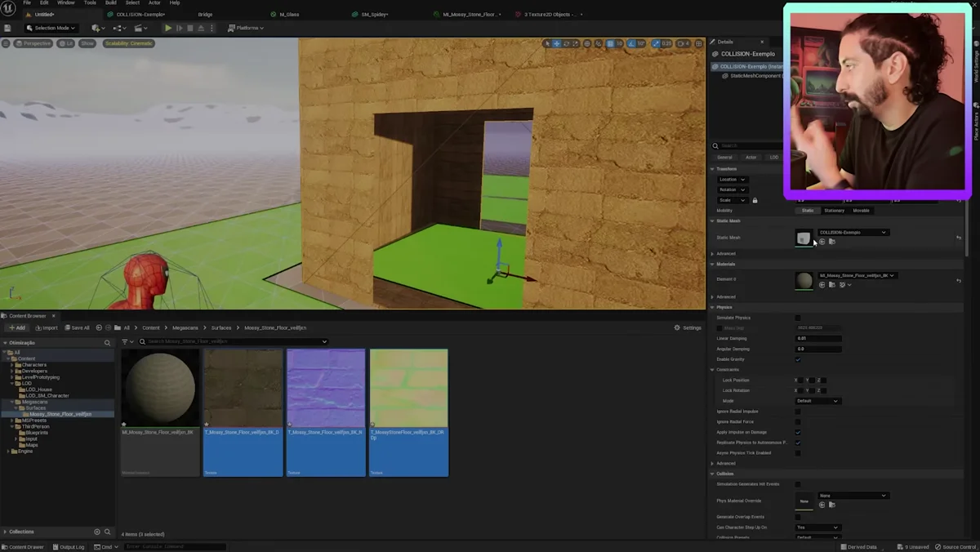Open the Add content quick-add icon dropdown

click(x=98, y=28)
